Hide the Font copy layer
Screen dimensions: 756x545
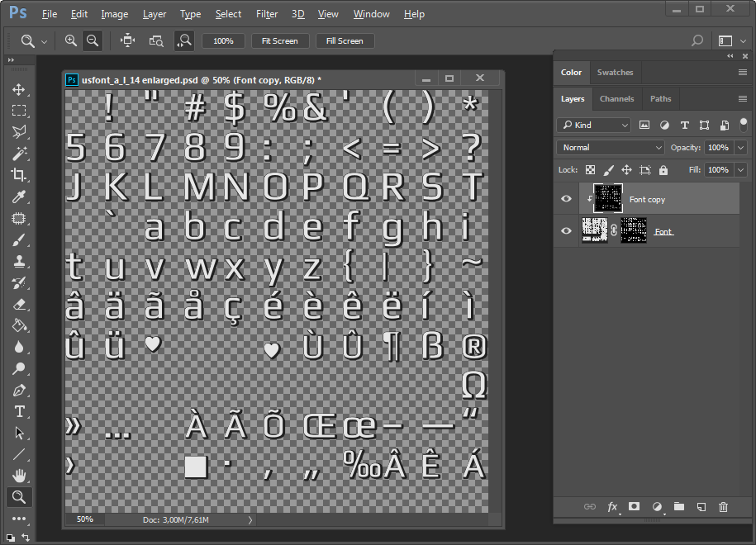point(567,198)
